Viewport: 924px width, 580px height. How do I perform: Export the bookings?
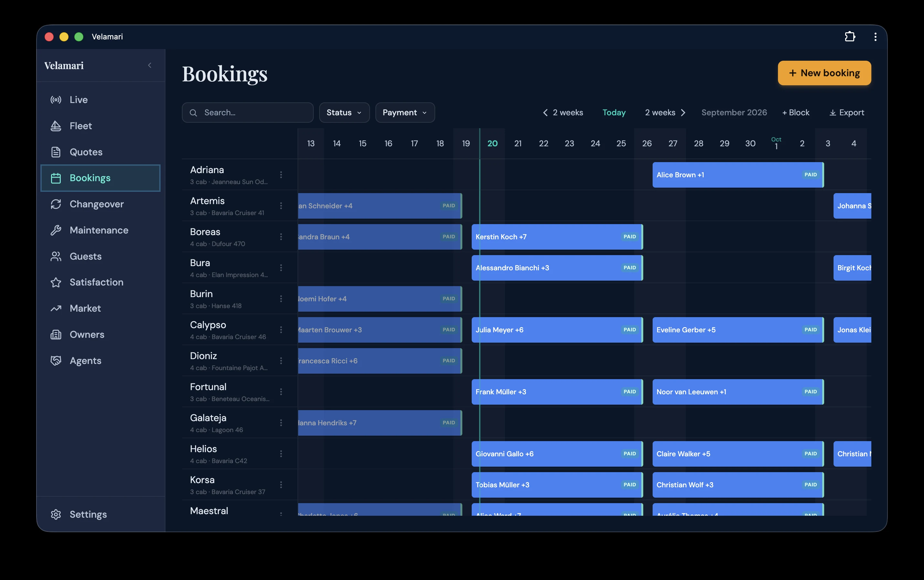pos(847,112)
